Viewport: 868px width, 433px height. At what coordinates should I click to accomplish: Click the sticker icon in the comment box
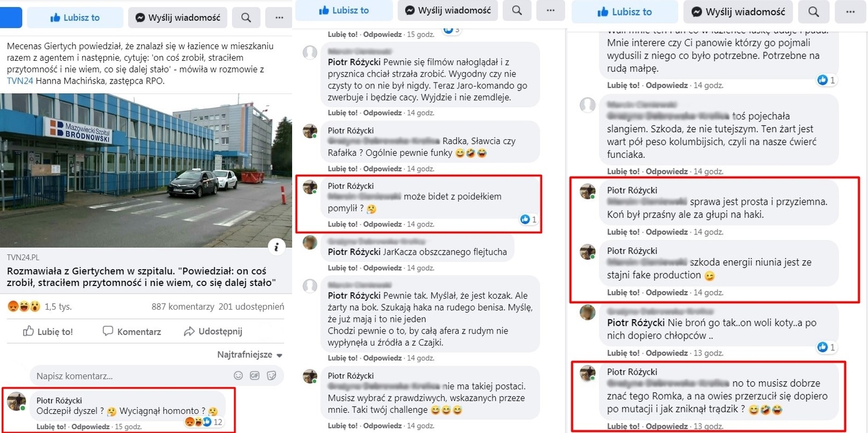click(272, 376)
